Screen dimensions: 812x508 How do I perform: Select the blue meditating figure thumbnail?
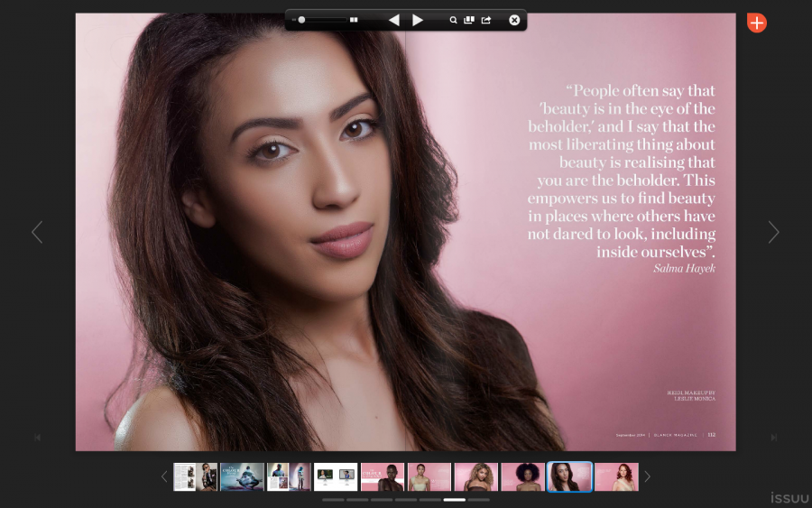(242, 476)
